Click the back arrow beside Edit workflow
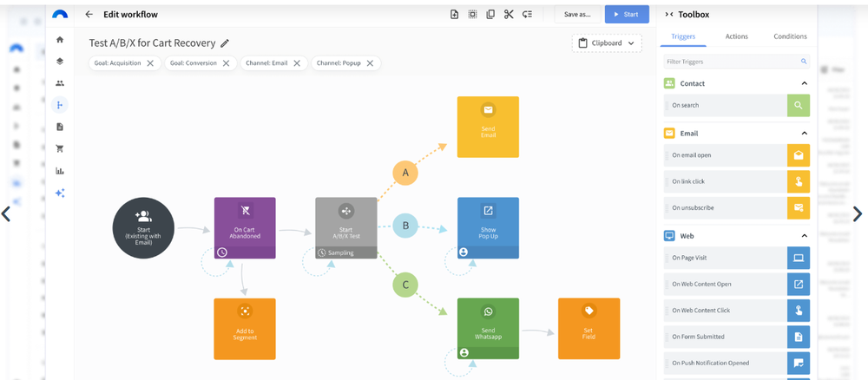Screen dimensions: 868x380 coord(89,15)
